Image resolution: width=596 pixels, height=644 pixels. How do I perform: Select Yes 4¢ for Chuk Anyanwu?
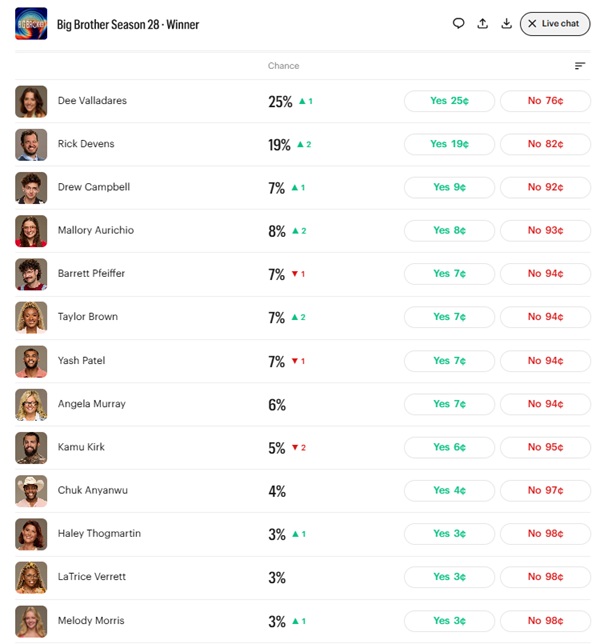pyautogui.click(x=449, y=490)
